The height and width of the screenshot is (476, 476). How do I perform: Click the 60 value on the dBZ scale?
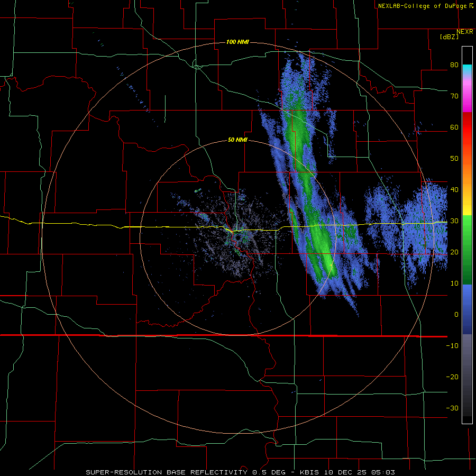tap(454, 127)
